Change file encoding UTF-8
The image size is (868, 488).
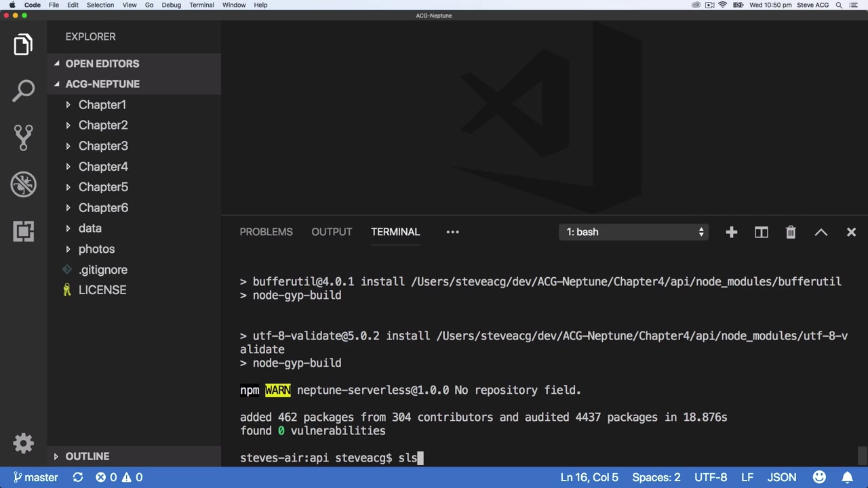point(710,477)
